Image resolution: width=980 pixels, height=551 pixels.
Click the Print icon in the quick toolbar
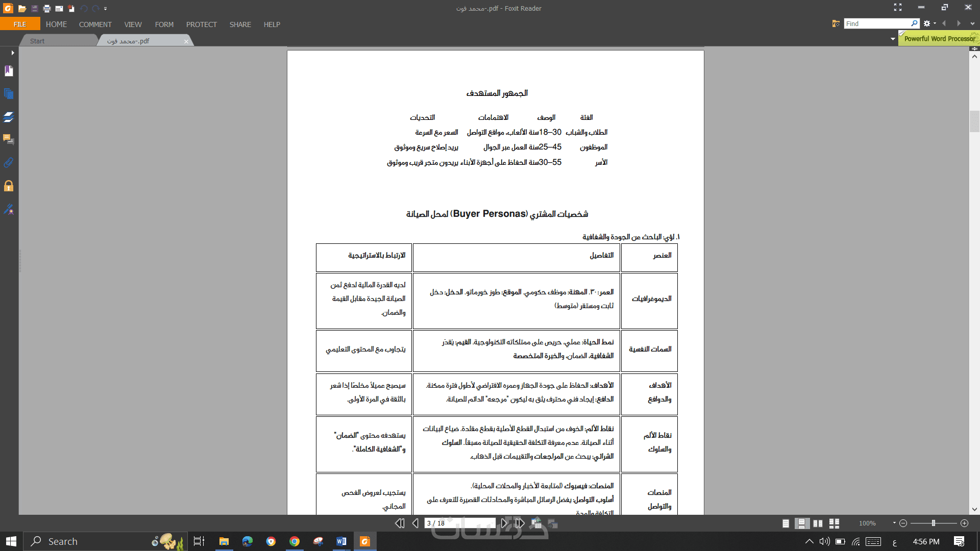47,9
